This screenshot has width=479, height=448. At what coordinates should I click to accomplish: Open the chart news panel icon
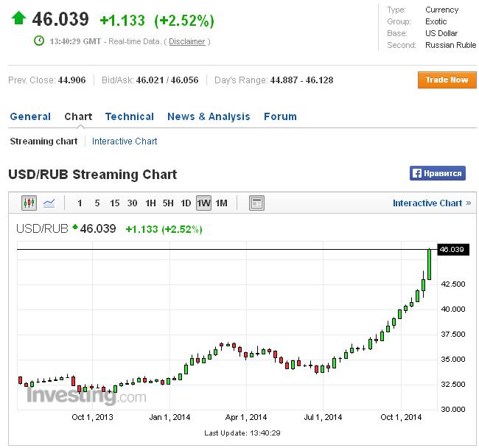(256, 203)
